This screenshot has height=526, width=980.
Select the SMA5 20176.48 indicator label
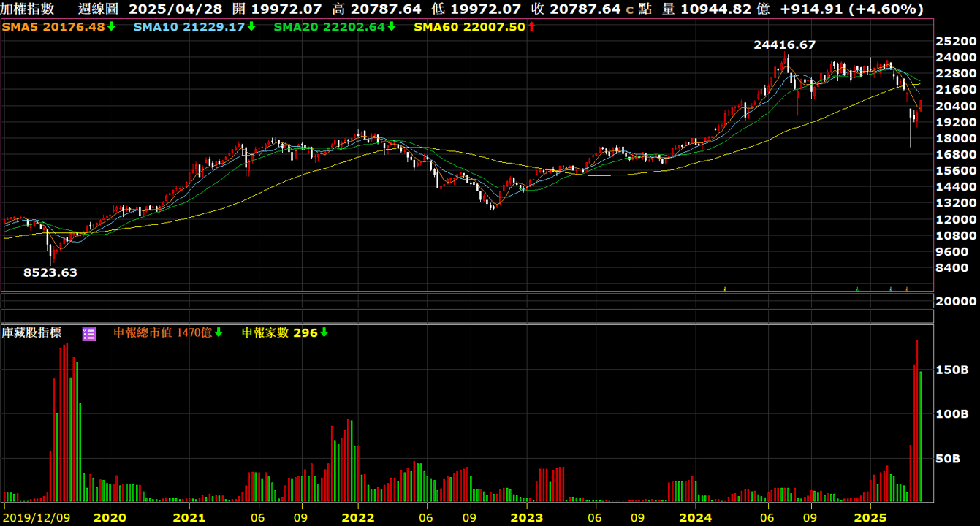click(x=54, y=27)
